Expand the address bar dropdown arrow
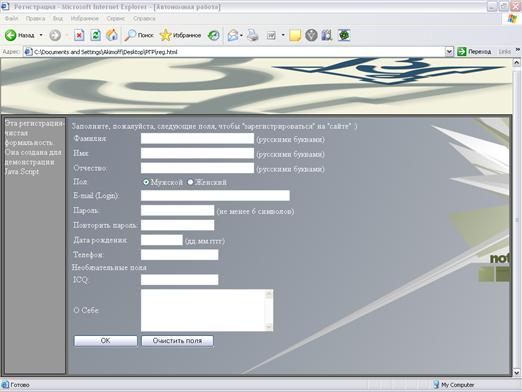This screenshot has width=522, height=392. [449, 52]
